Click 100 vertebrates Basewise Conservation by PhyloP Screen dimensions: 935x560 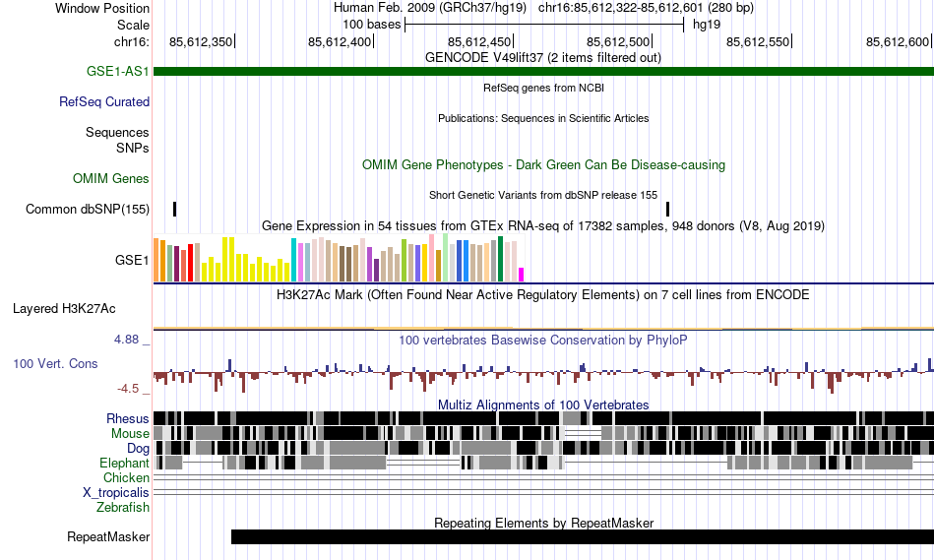pos(543,340)
